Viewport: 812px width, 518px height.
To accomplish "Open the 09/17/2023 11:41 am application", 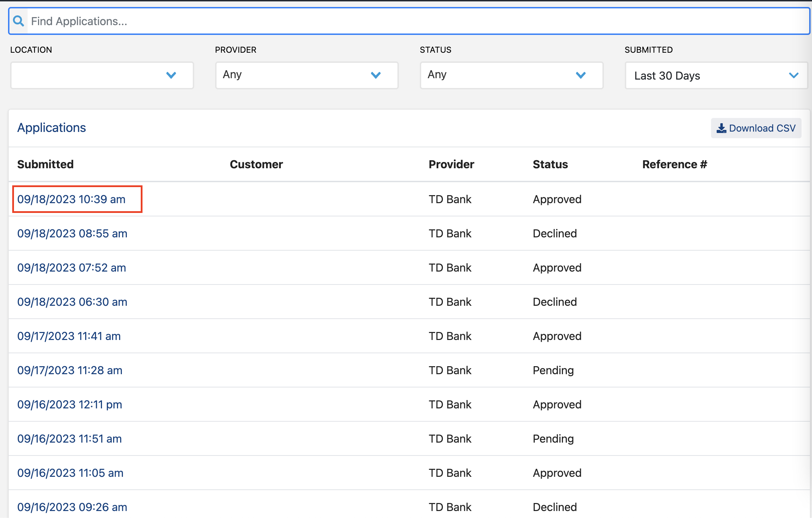I will (69, 336).
